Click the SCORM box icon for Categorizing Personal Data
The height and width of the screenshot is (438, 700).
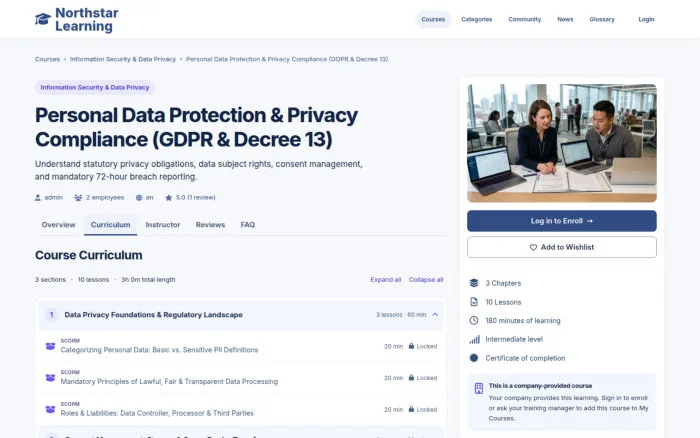(x=50, y=346)
